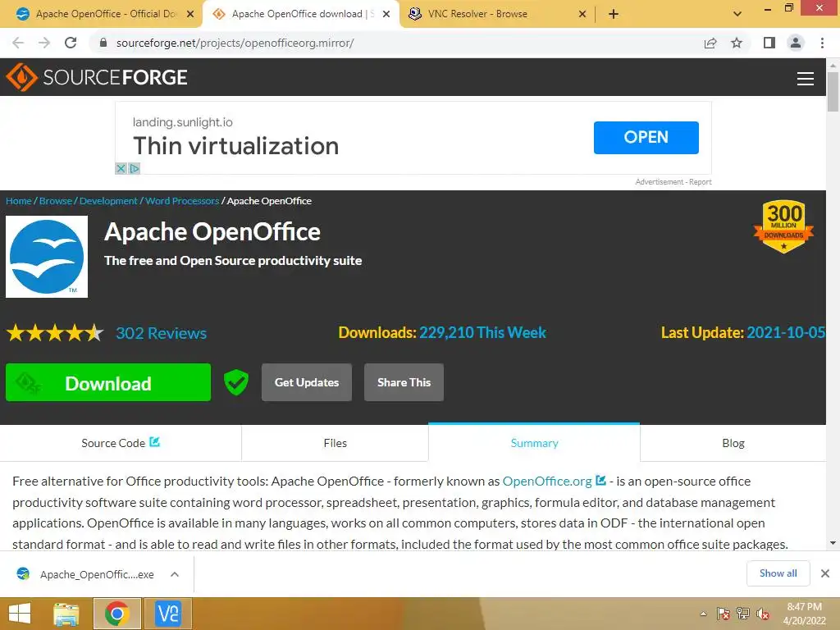Screen dimensions: 840x630
Task: Click the site padlock icon in address bar
Action: [x=103, y=43]
